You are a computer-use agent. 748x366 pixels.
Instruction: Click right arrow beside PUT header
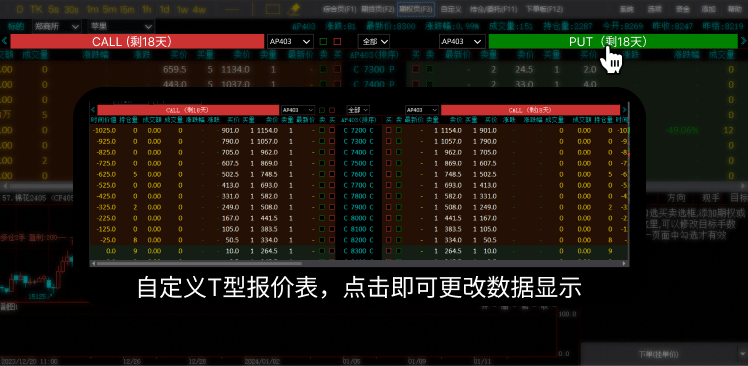pyautogui.click(x=743, y=42)
